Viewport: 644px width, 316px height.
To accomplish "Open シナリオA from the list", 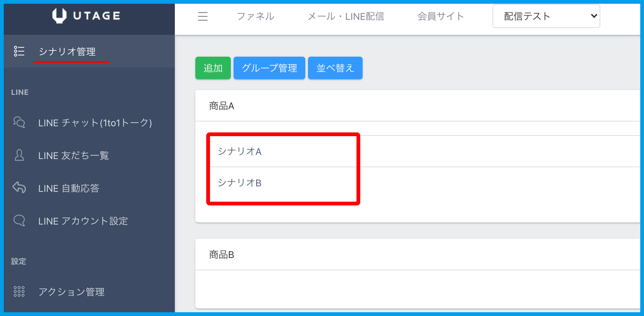I will (240, 151).
